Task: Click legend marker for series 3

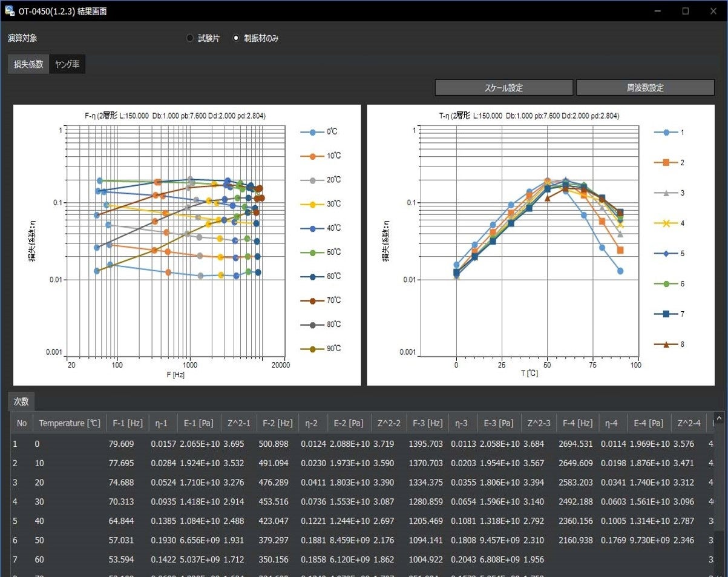Action: point(666,193)
